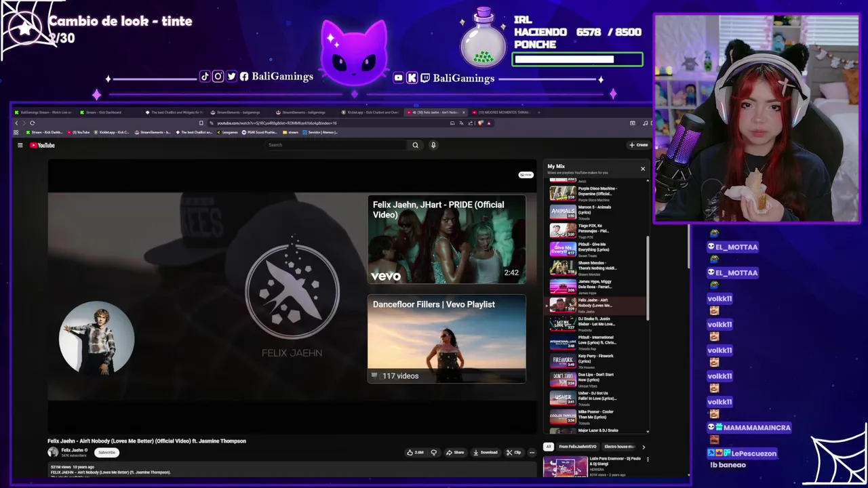The width and height of the screenshot is (868, 488).
Task: Switch to the BaliGamings Stream browser tab
Action: click(x=44, y=113)
